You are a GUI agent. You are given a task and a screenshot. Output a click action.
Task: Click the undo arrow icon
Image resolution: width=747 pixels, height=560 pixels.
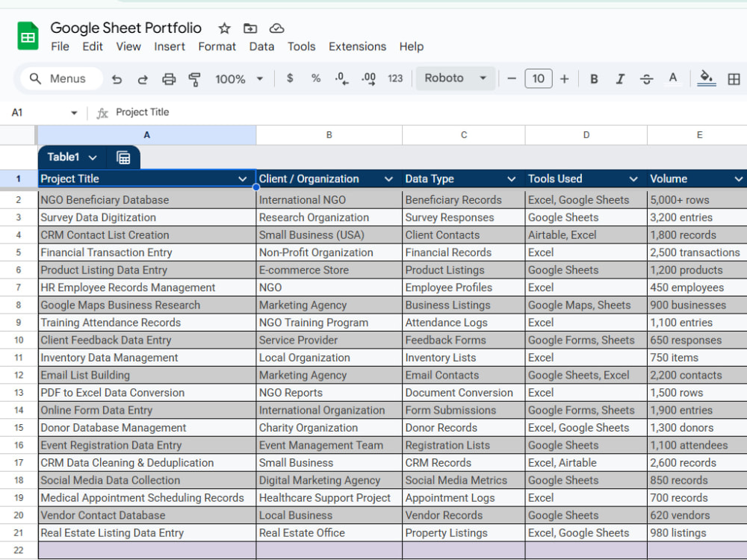117,79
